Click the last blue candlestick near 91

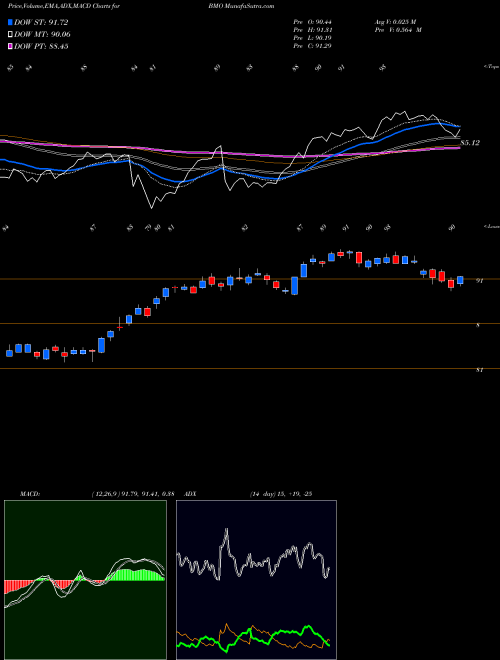pos(460,280)
